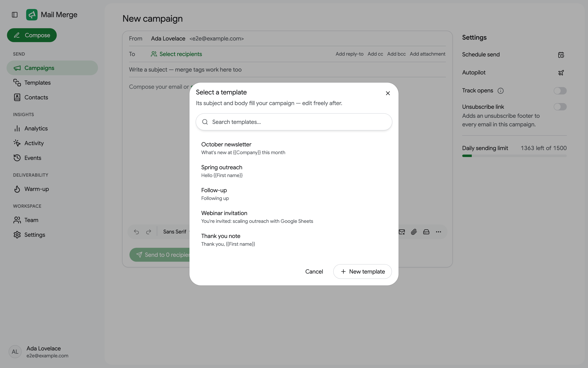The image size is (588, 368).
Task: Open the Analytics section
Action: click(52, 129)
